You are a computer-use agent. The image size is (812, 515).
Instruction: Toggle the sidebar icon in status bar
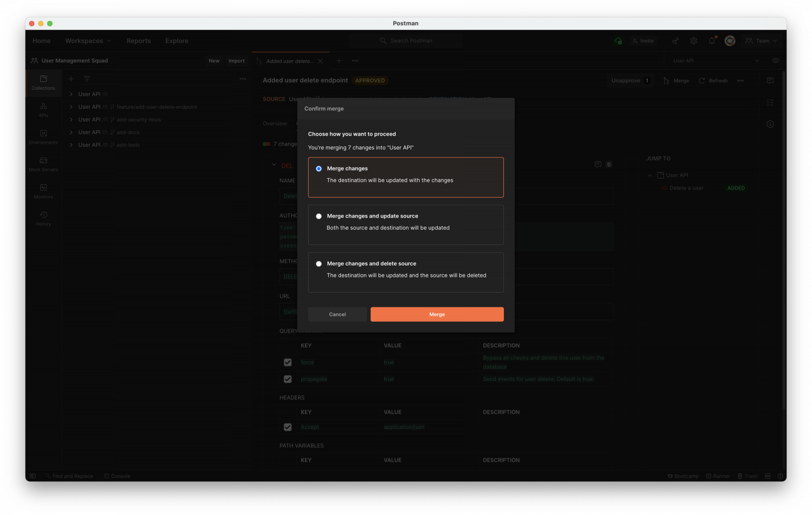tap(33, 476)
